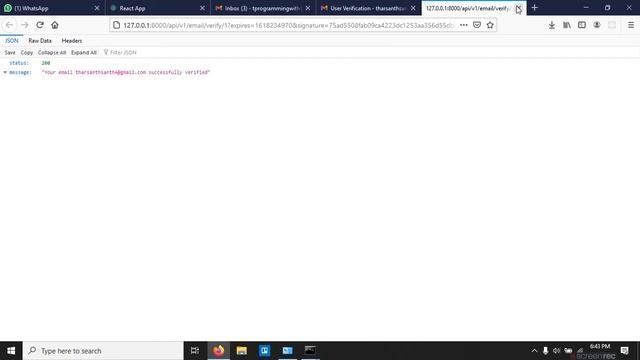Close the User Verification tab
Image resolution: width=640 pixels, height=360 pixels.
pos(413,8)
